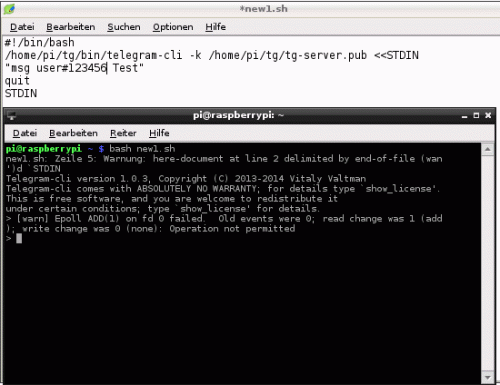Click the green 'pi@raspberrypi' prompt text
The width and height of the screenshot is (500, 385).
point(44,149)
